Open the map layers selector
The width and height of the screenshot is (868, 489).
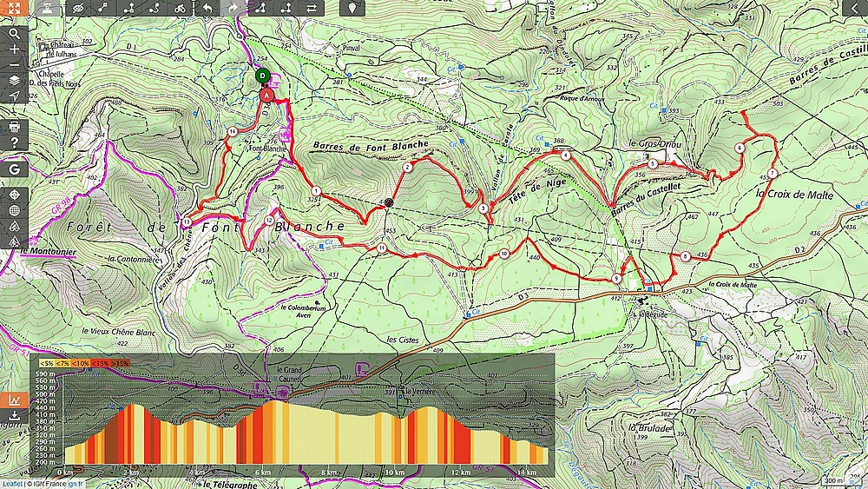(14, 80)
